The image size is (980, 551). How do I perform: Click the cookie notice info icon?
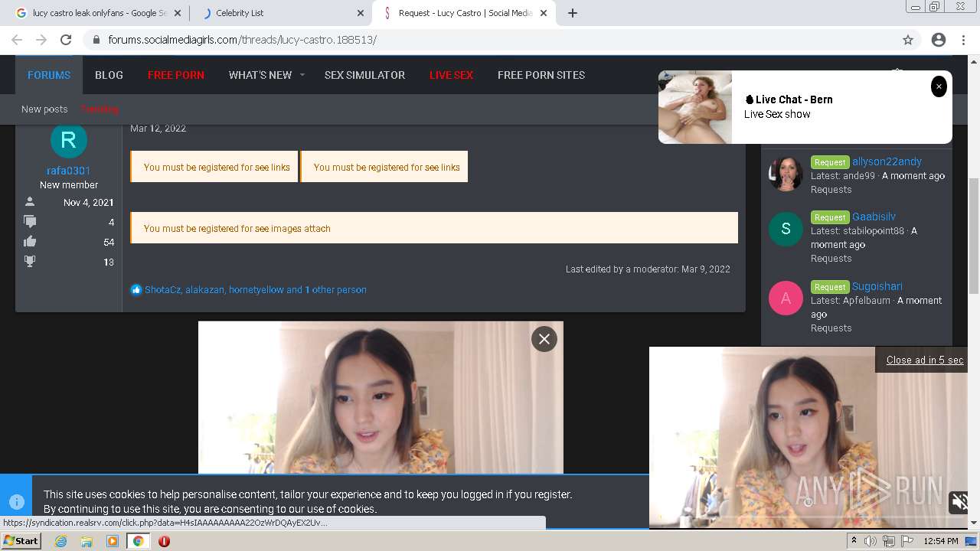click(x=16, y=502)
